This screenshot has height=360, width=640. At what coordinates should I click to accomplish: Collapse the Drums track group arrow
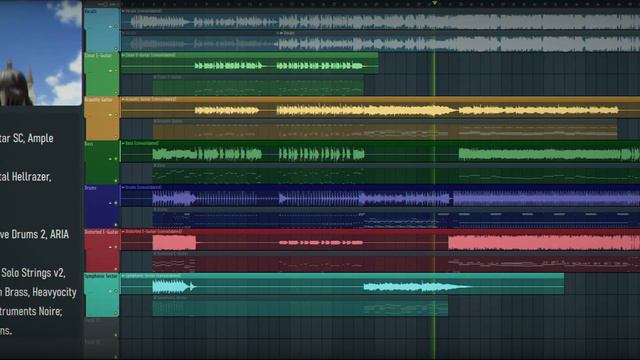coord(110,203)
